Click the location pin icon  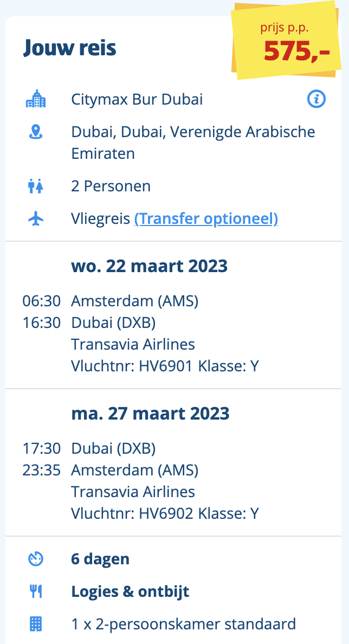(36, 132)
